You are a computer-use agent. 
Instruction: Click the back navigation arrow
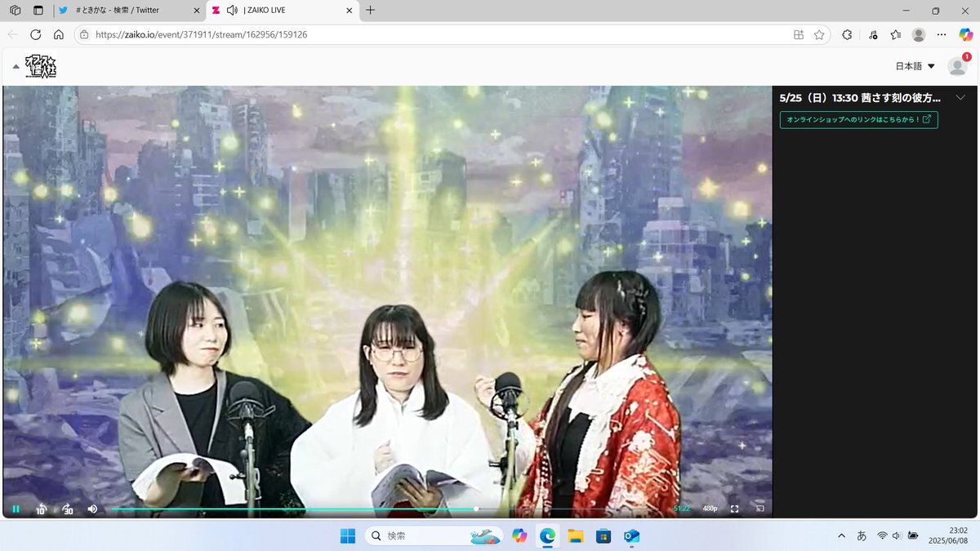click(12, 34)
